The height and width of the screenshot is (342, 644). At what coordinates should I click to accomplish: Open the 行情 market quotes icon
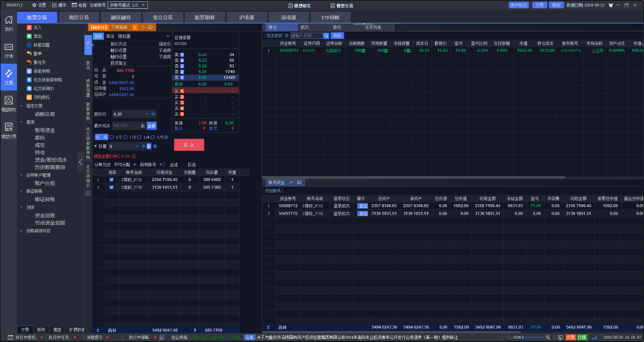[x=9, y=47]
